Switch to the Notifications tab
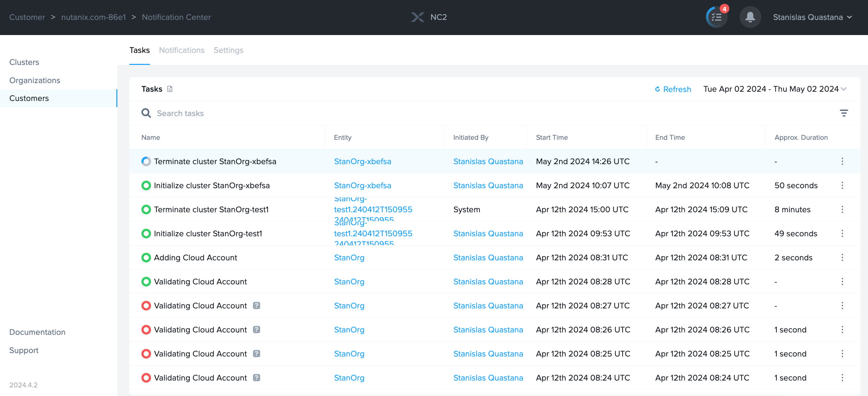The height and width of the screenshot is (396, 868). tap(182, 50)
